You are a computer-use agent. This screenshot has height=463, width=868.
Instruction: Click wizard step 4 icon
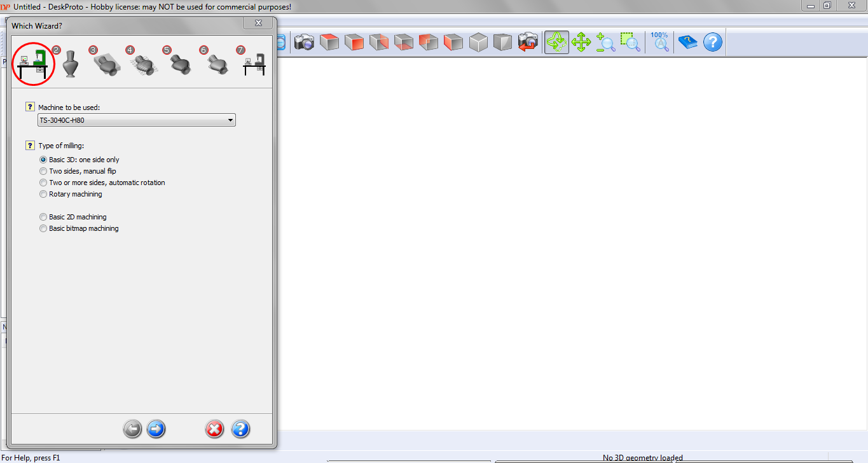tap(143, 64)
